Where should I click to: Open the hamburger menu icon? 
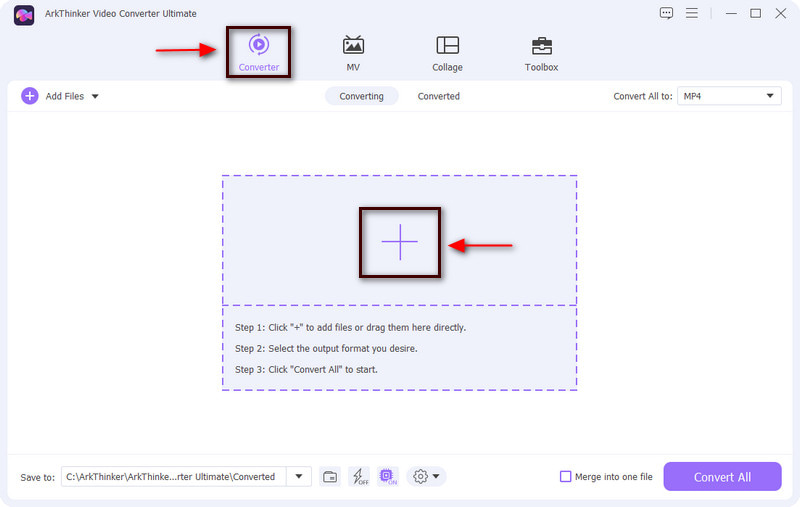[x=691, y=13]
